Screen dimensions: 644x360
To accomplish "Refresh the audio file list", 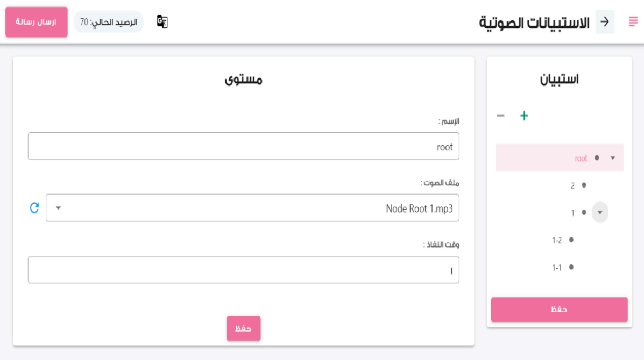I will [x=34, y=208].
